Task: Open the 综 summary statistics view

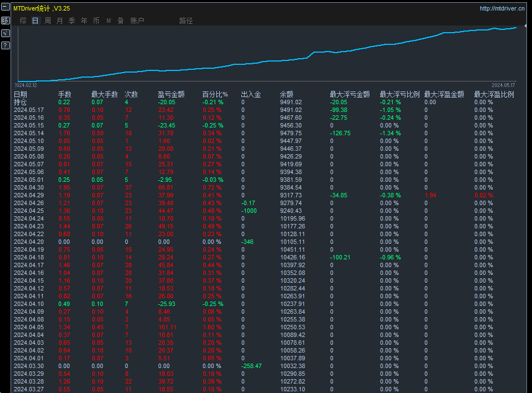Action: point(23,21)
